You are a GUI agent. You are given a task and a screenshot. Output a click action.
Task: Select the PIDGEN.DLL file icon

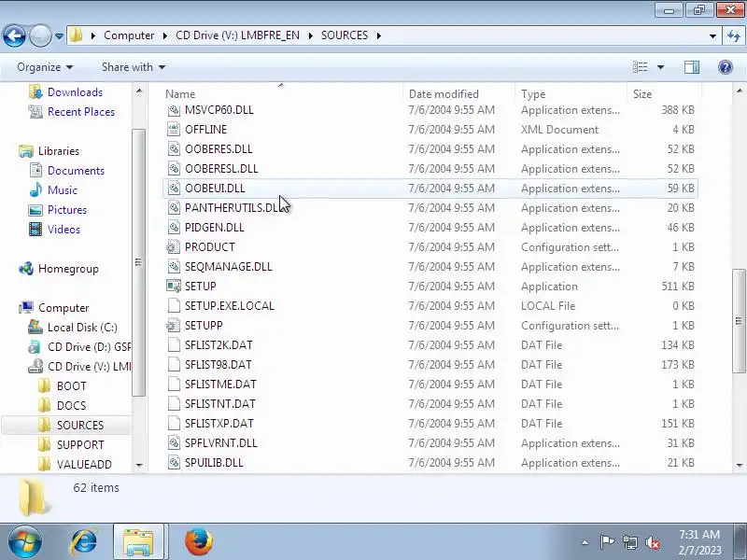tap(174, 227)
